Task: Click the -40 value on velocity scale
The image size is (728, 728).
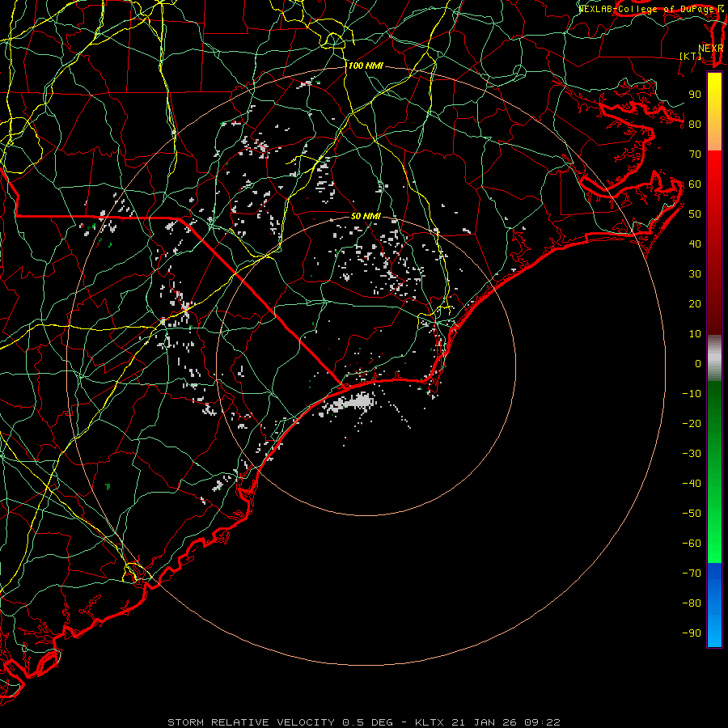Action: coord(692,484)
